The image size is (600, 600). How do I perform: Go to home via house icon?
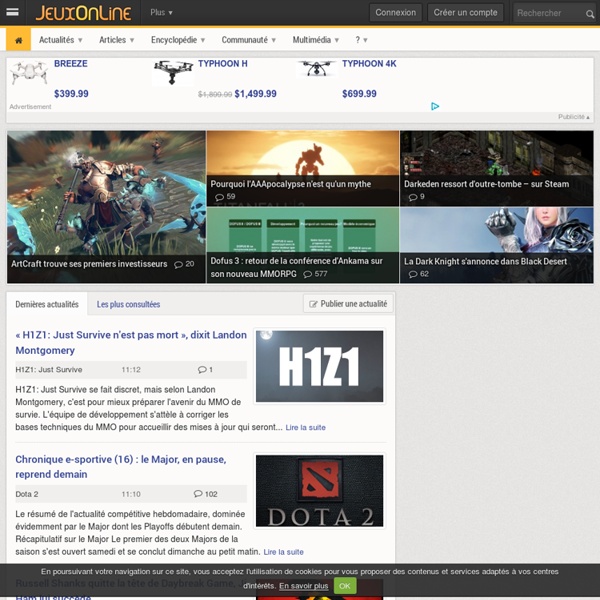pyautogui.click(x=18, y=40)
